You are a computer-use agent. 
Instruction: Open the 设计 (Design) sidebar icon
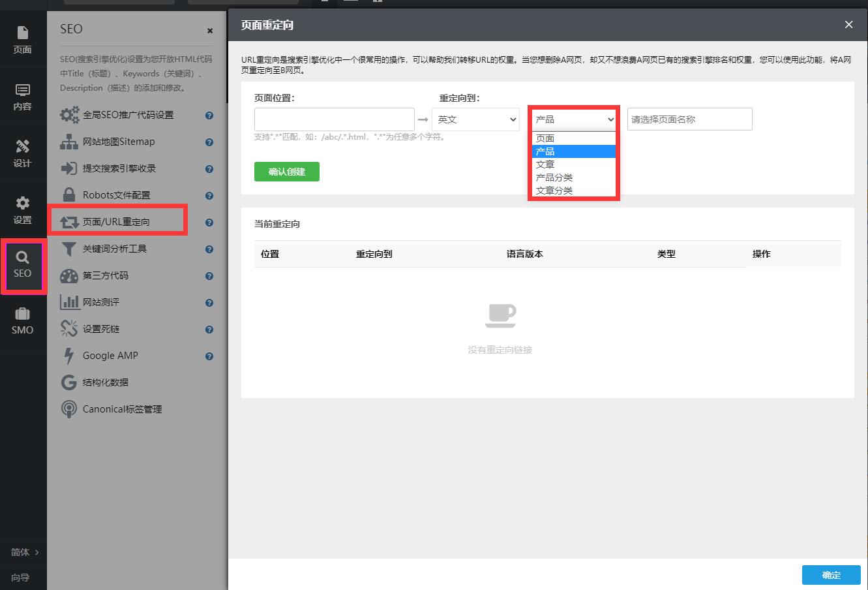click(23, 153)
